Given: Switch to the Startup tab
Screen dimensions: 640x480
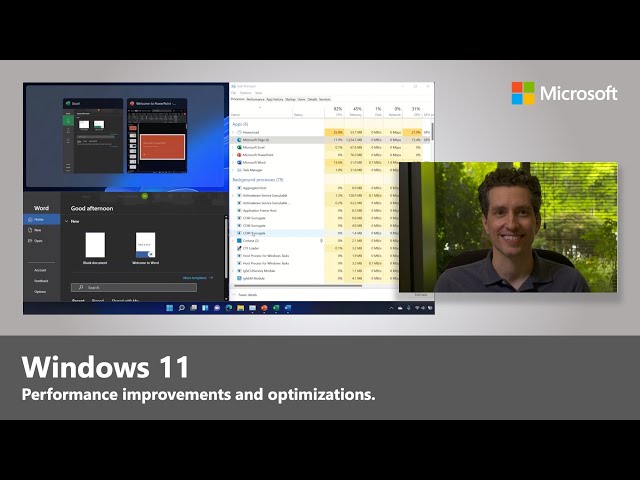Looking at the screenshot, I should click(290, 100).
